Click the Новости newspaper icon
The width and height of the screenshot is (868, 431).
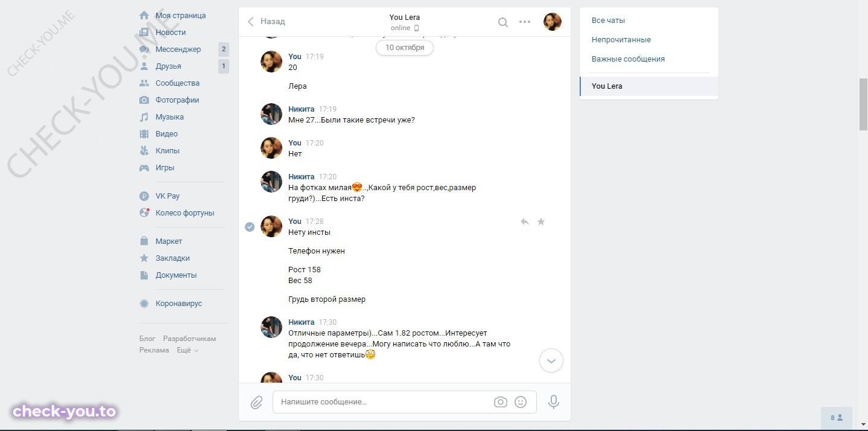point(144,32)
